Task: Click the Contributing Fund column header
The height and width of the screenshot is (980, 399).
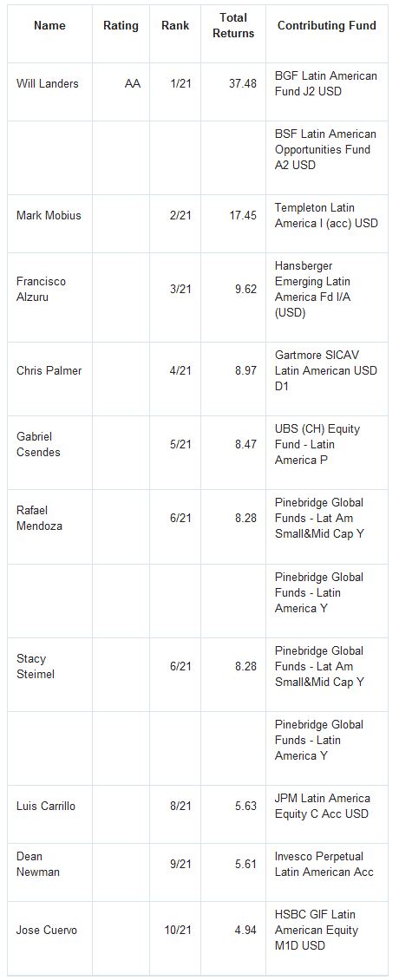Action: (327, 26)
